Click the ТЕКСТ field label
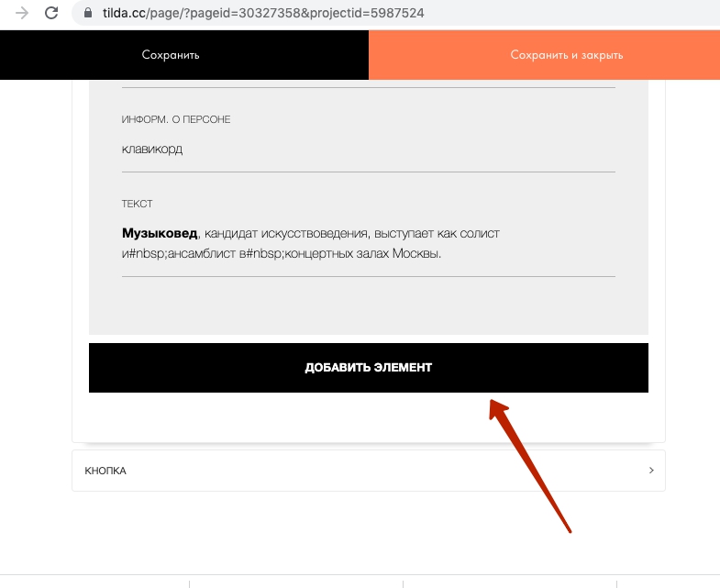 pos(137,204)
